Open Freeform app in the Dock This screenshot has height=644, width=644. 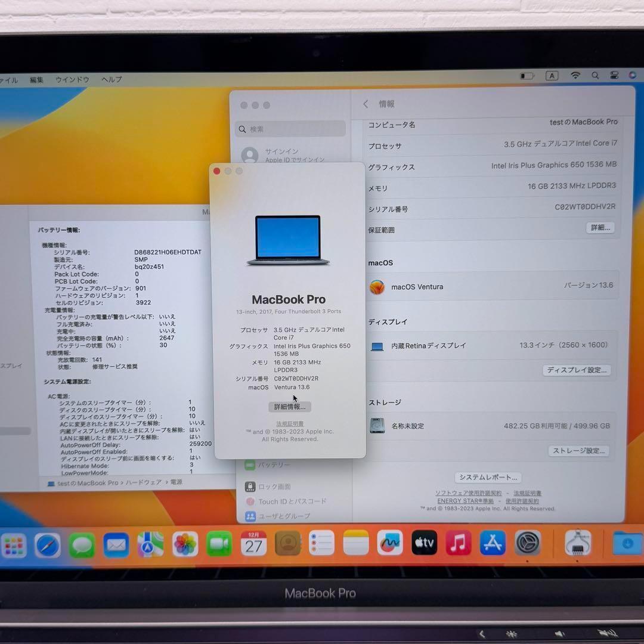(390, 542)
